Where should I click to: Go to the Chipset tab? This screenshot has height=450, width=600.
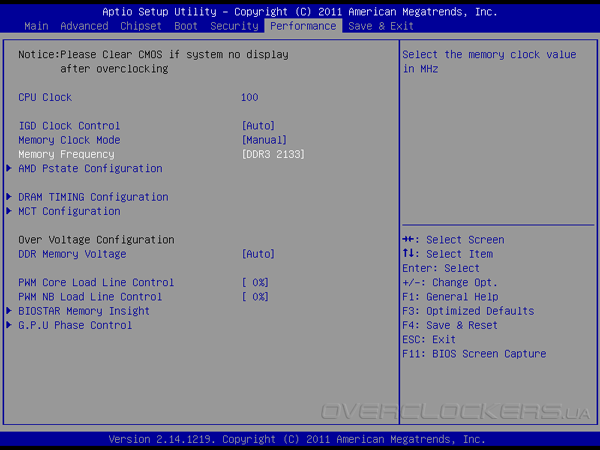pos(141,26)
